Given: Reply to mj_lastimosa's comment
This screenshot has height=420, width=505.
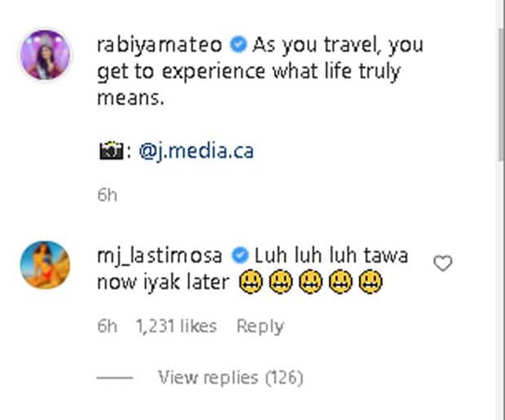Looking at the screenshot, I should [260, 326].
